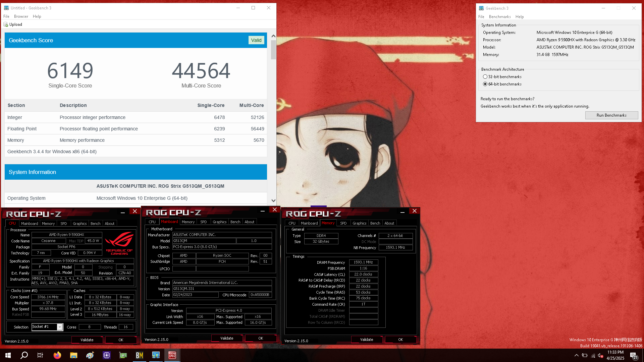Switch to Mainboard tab in left CPU-Z window
Screen dimensions: 644x362
[30, 224]
